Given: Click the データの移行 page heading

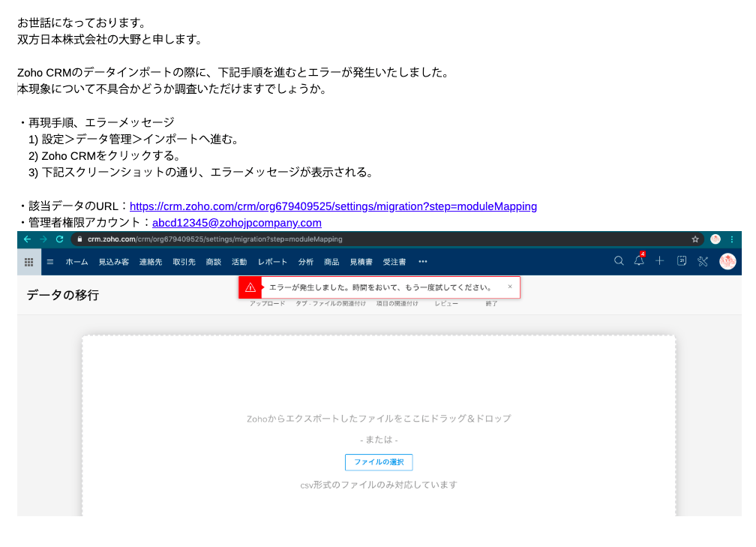Looking at the screenshot, I should tap(63, 295).
